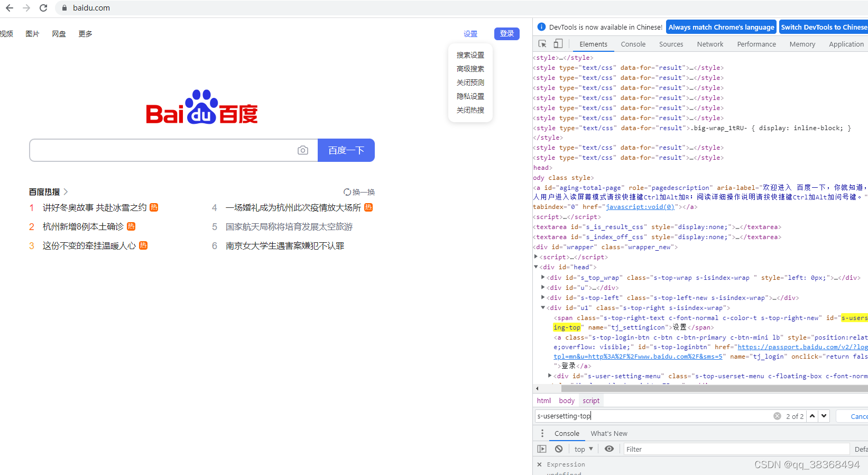Open hot search 讲好冬奥故事 共赴冰雪之约
868x475 pixels.
pos(95,207)
